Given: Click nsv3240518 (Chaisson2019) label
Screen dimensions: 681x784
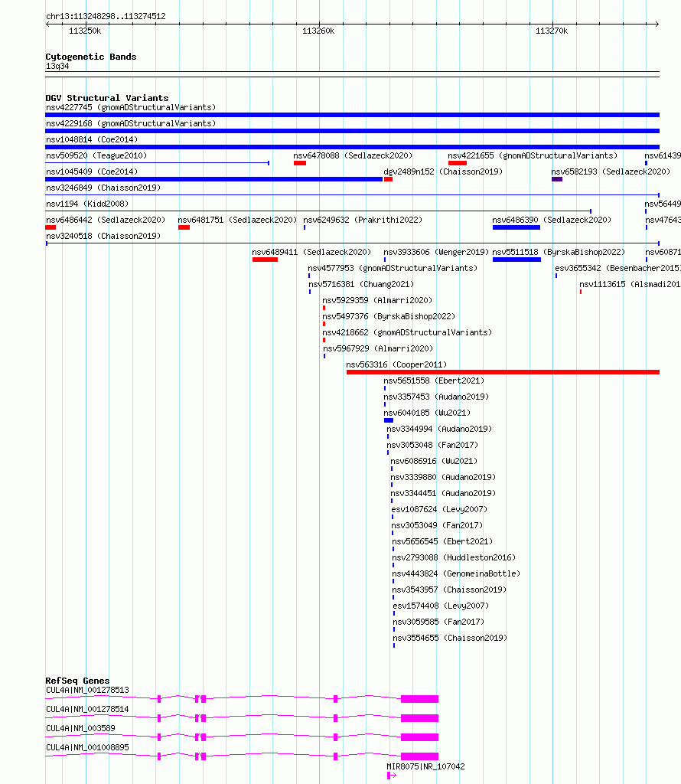Looking at the screenshot, I should pos(103,236).
